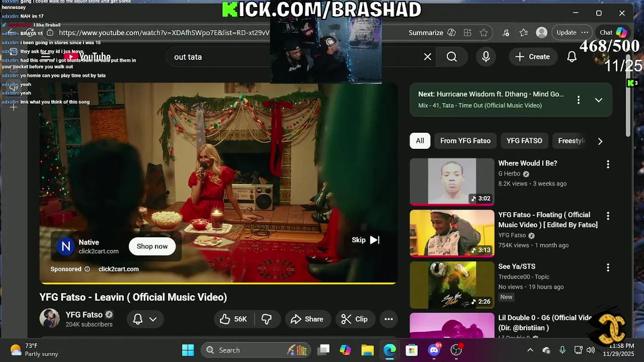Open Edge media control music icon
The height and width of the screenshot is (362, 644).
click(506, 33)
